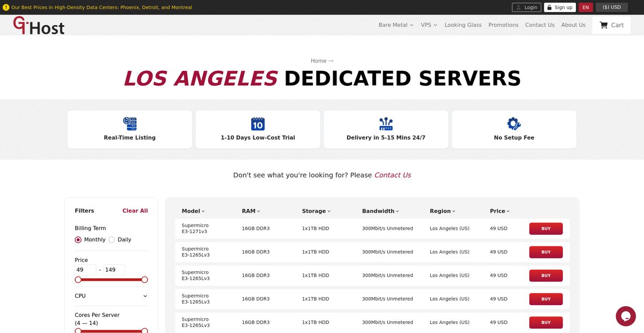Expand the CPU filter
Viewport: 644px width, 333px height.
point(111,296)
